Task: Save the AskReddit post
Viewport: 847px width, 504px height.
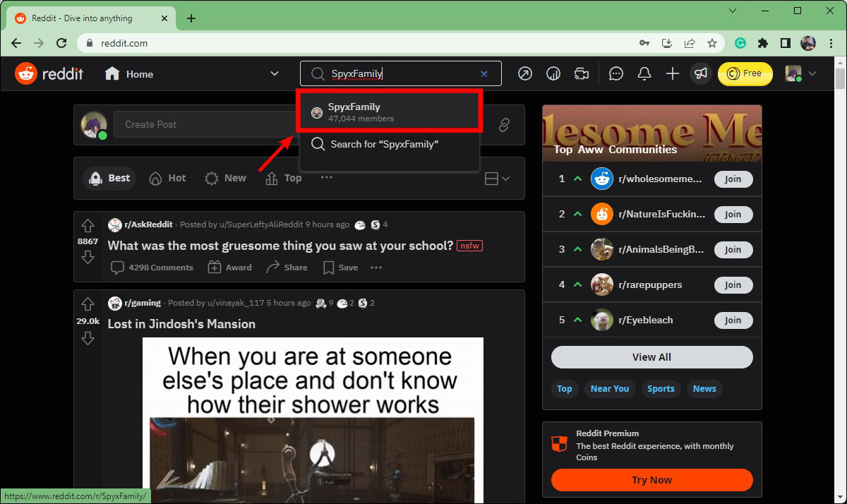Action: click(x=340, y=268)
